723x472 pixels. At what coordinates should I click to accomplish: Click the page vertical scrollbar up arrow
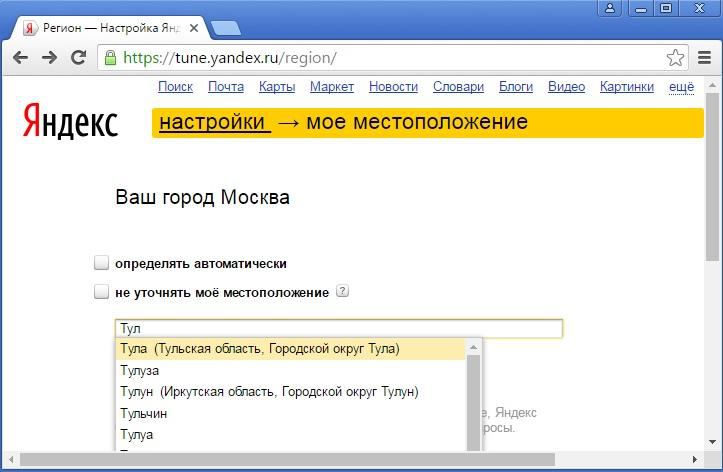click(712, 85)
